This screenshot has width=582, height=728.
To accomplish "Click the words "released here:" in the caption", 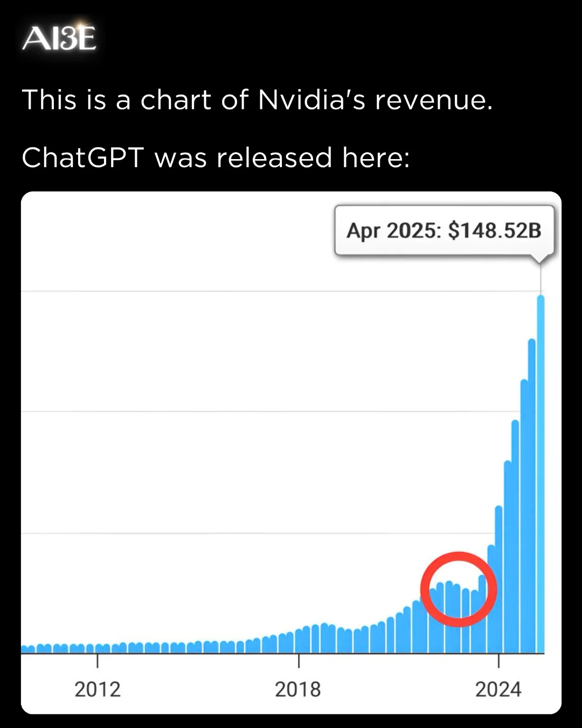I will tap(313, 158).
